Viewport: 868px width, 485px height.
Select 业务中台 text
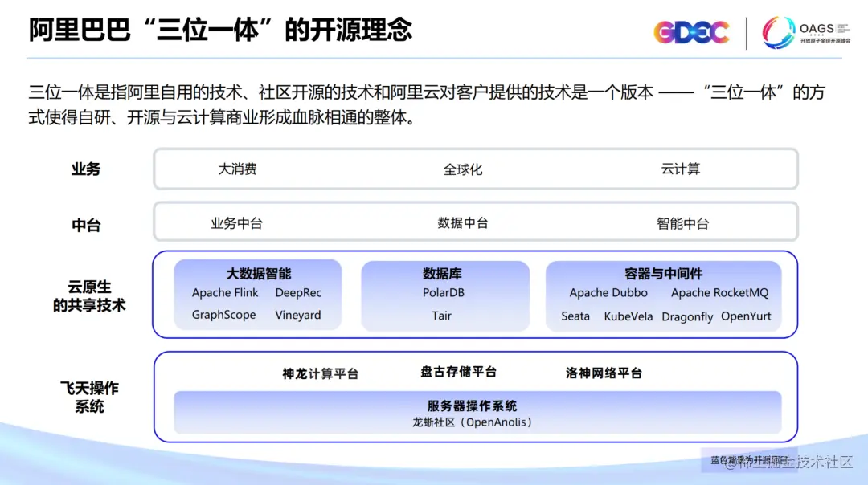click(x=236, y=223)
